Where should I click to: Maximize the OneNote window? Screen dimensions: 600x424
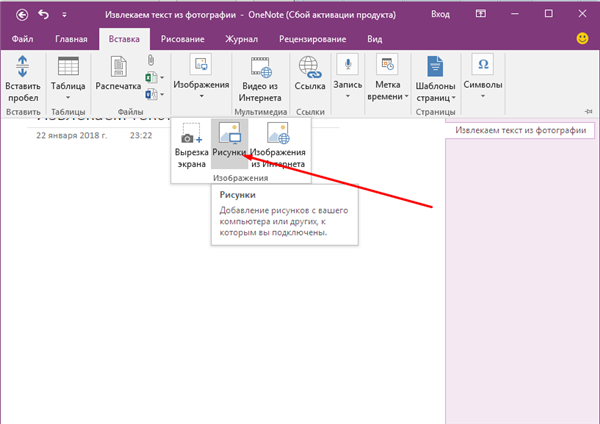[x=548, y=14]
